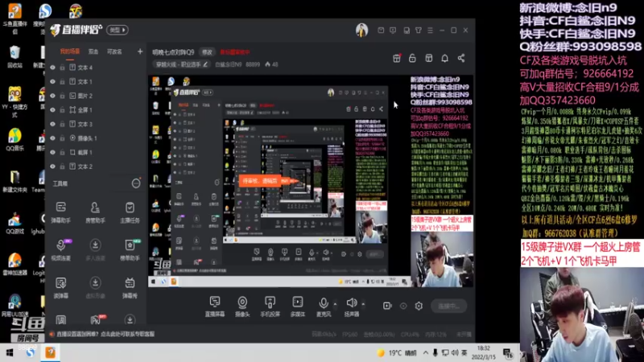Viewport: 644px width, 362px height.
Task: Open 视频连麦 microphone tool
Action: click(61, 249)
